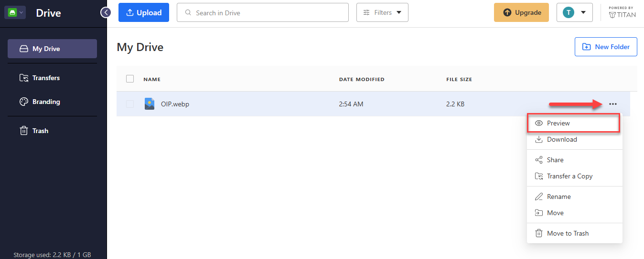
Task: Sort by the FILE SIZE column header
Action: (x=459, y=79)
